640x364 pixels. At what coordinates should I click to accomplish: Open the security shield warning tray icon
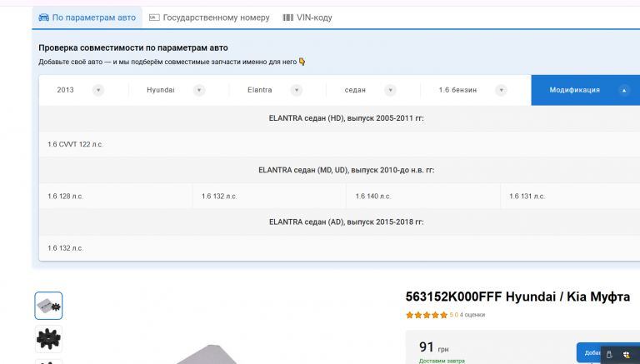click(627, 355)
